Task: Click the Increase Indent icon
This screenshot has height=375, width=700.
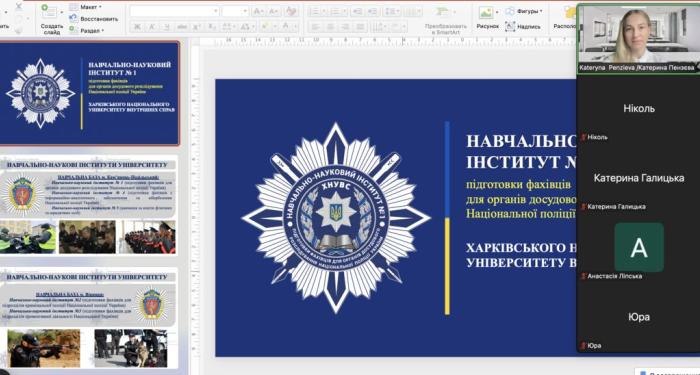Action: click(372, 12)
